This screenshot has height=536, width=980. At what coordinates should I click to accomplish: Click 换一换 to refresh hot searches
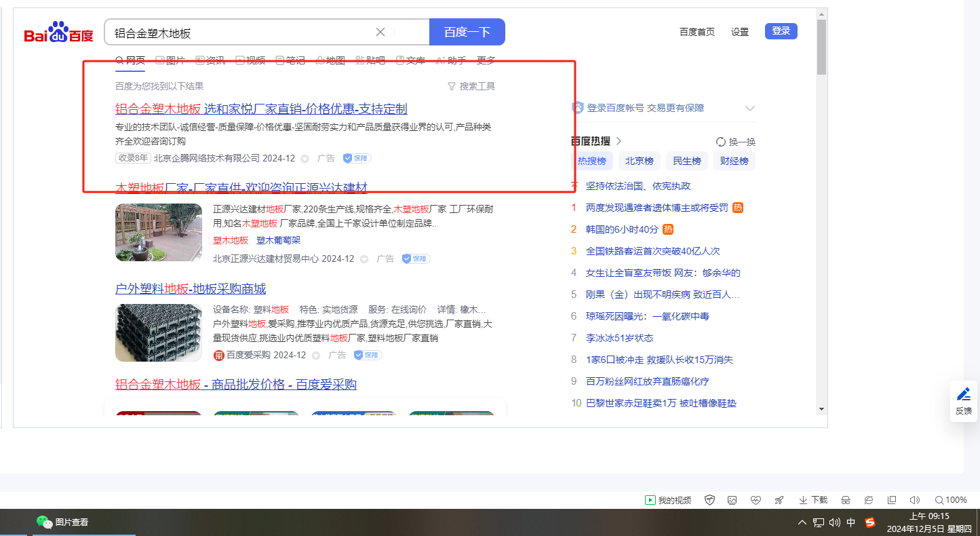coord(736,142)
